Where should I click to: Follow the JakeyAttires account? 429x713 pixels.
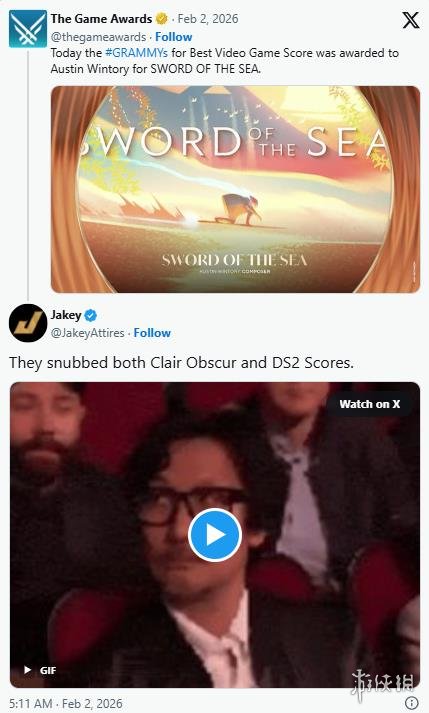[x=152, y=333]
